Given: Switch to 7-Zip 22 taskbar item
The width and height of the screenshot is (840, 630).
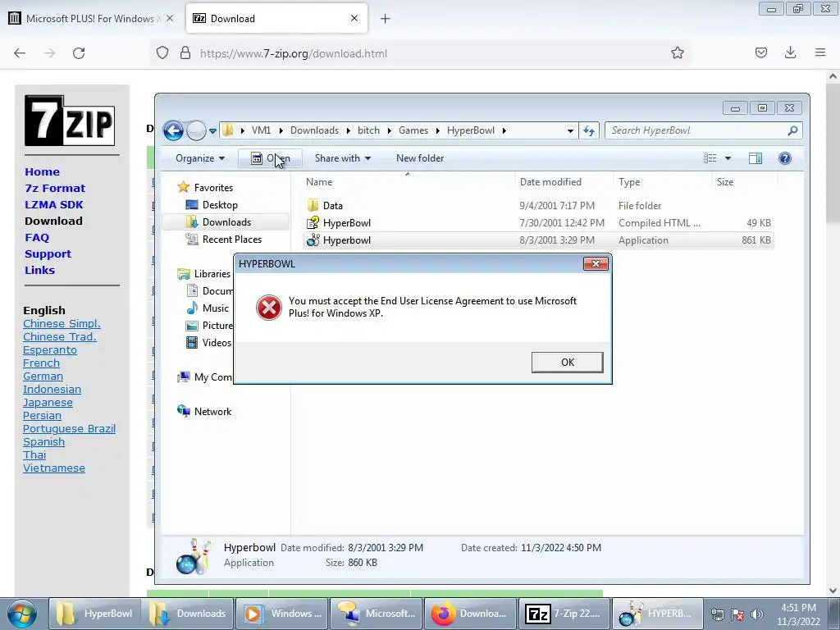Looking at the screenshot, I should [564, 614].
